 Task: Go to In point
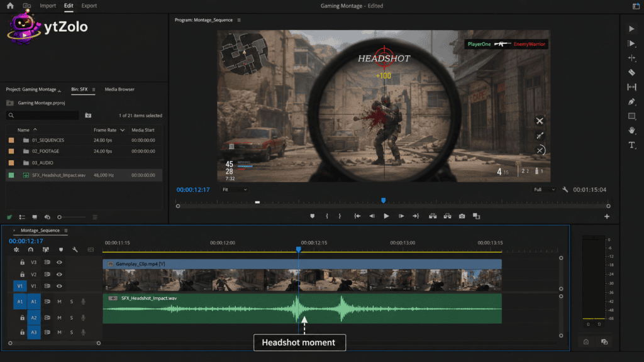pyautogui.click(x=357, y=216)
